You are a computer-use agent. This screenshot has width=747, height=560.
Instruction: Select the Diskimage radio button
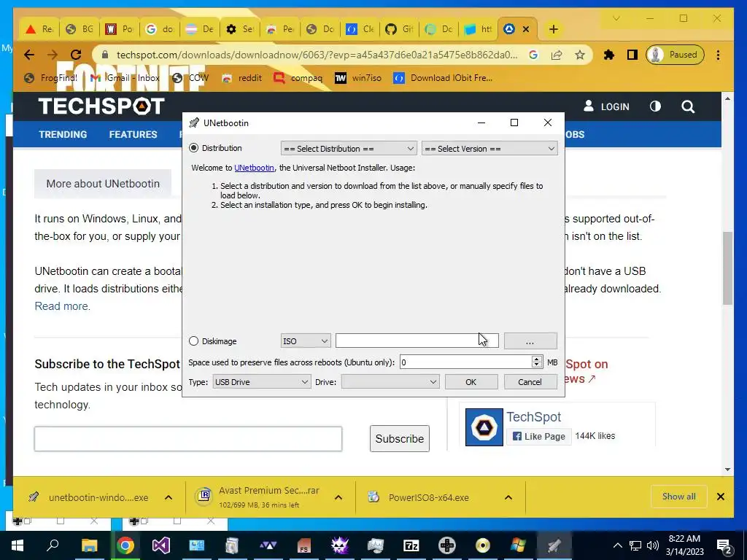pyautogui.click(x=193, y=341)
